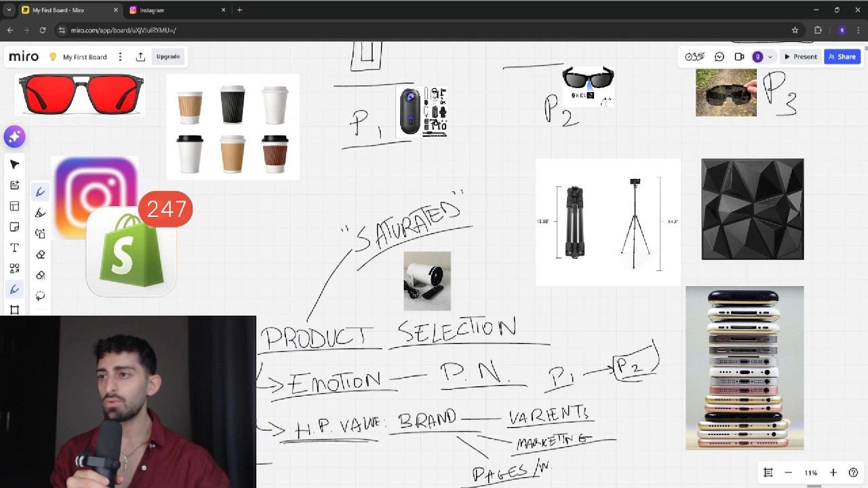Screen dimensions: 868x488
Task: Select the projector image under Saturated
Action: click(x=427, y=281)
